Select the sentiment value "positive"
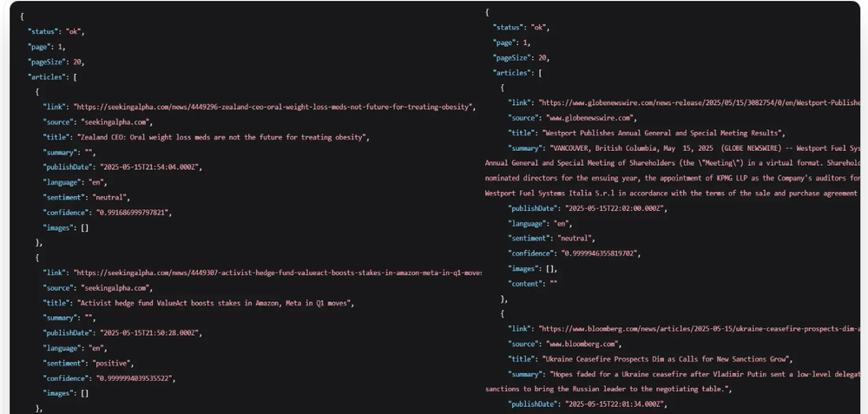 (113, 364)
